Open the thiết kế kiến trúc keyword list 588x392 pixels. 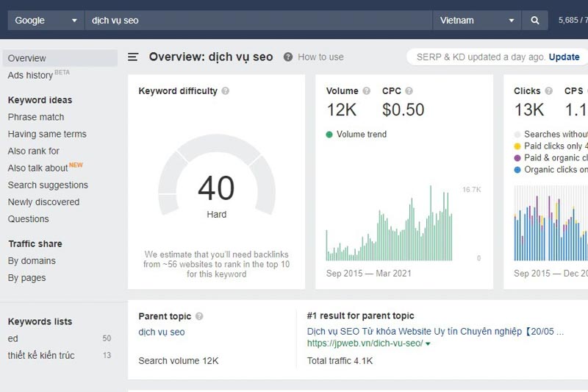(41, 355)
